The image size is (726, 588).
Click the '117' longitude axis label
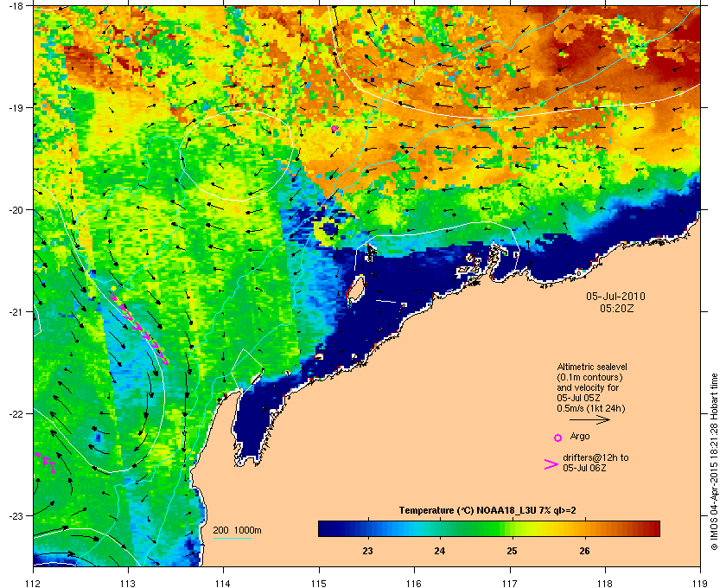[x=510, y=583]
